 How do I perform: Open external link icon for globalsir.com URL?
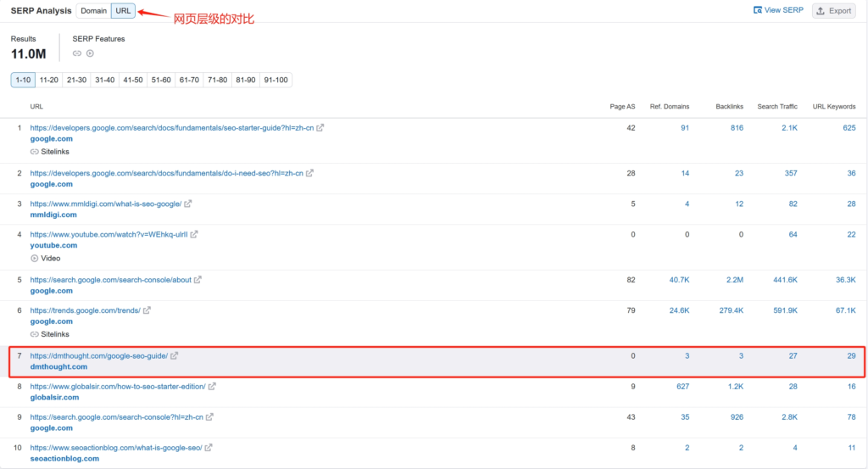coord(212,386)
